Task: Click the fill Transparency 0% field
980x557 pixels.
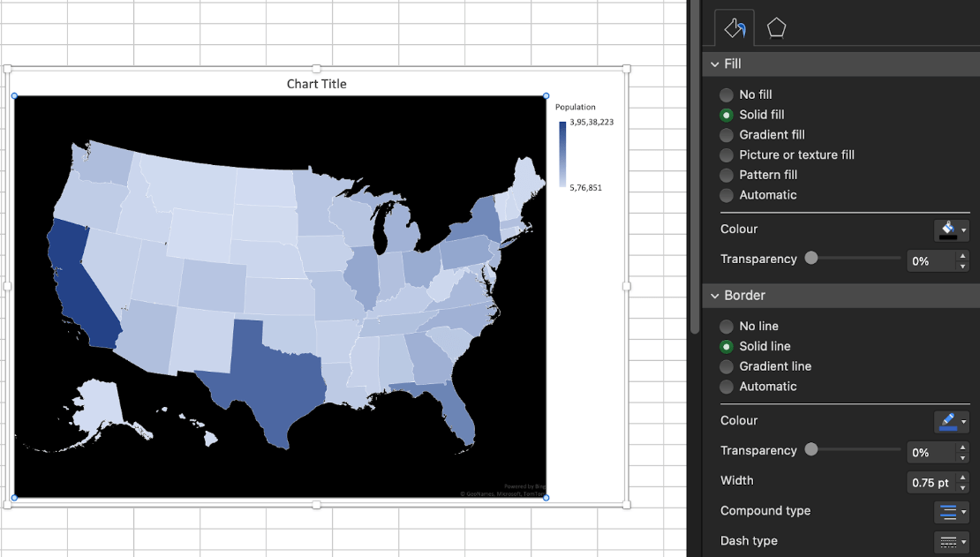Action: [x=931, y=260]
